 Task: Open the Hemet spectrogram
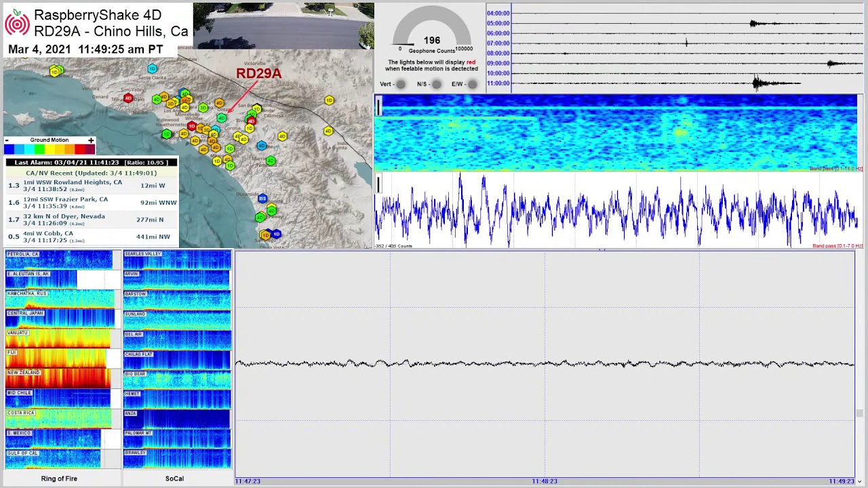(x=177, y=399)
